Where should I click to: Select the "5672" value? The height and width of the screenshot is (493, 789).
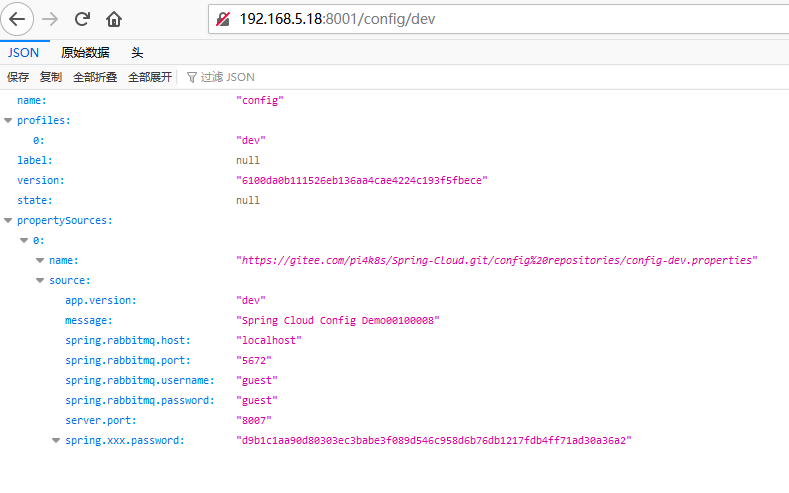click(254, 361)
